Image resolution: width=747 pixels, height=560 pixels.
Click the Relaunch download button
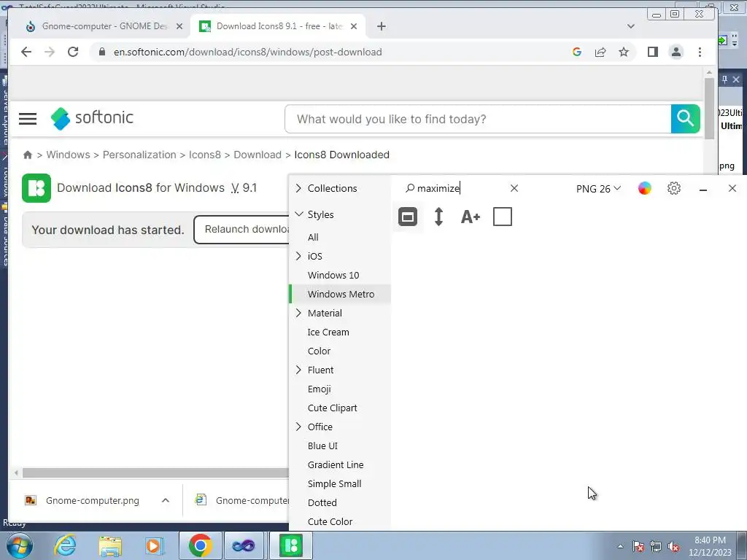241,230
